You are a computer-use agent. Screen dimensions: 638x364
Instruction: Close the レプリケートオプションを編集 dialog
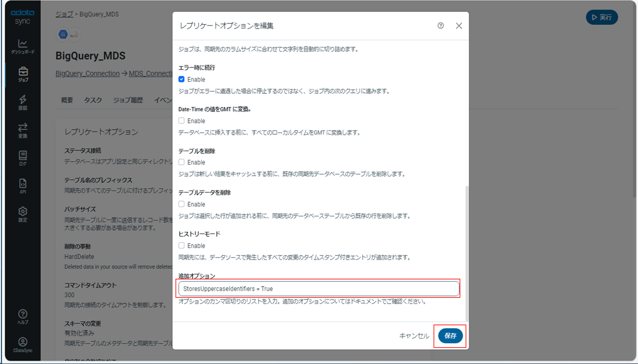pos(459,26)
